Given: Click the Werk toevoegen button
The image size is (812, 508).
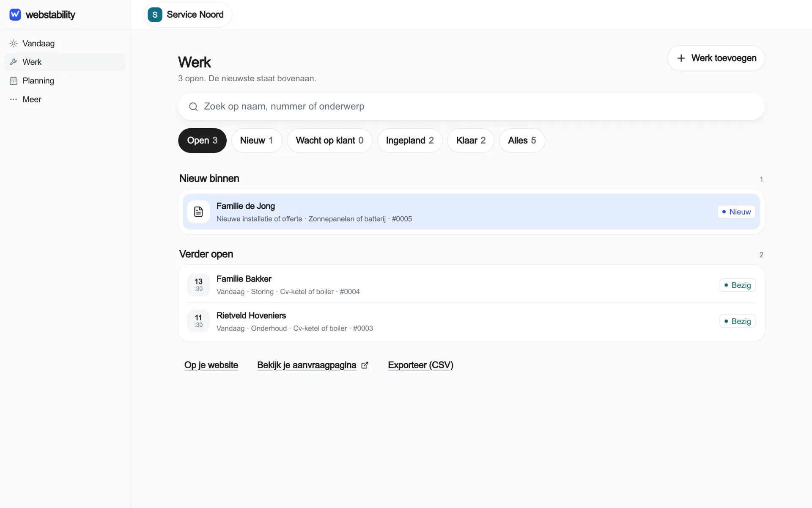Looking at the screenshot, I should pos(716,58).
